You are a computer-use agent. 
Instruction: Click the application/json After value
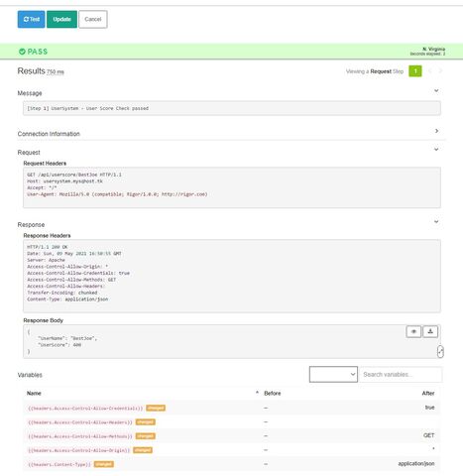click(416, 464)
